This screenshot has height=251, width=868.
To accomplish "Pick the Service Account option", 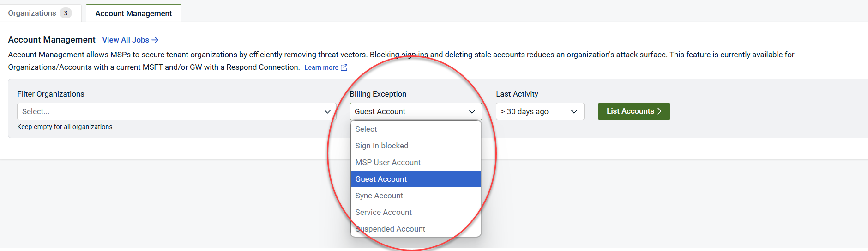I will tap(383, 212).
